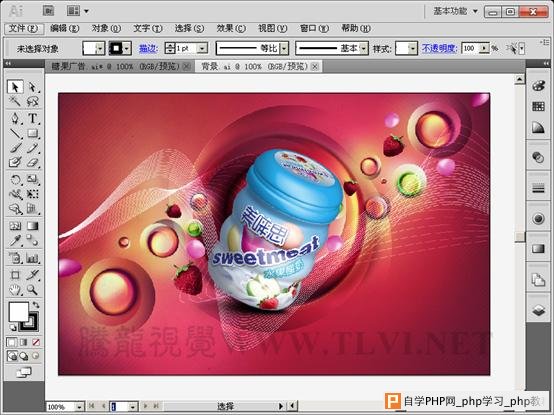
Task: Open the 基本 brush definition dropdown
Action: point(364,48)
